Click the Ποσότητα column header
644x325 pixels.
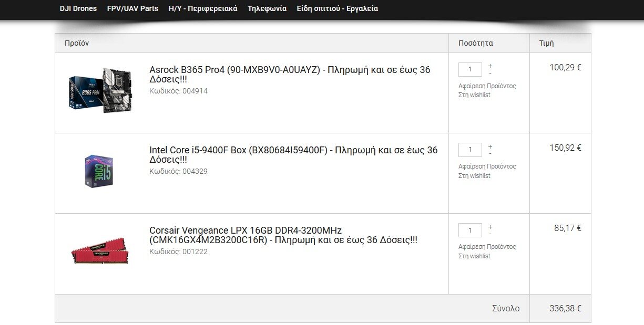point(476,43)
